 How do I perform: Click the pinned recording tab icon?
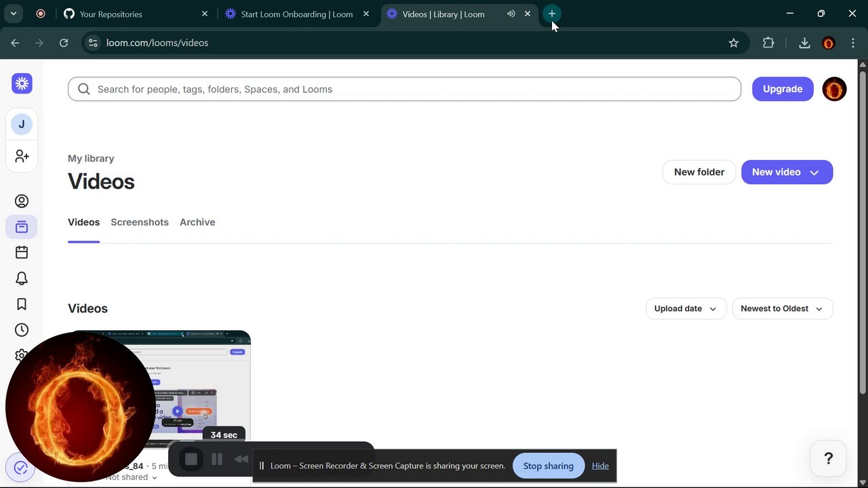(x=41, y=14)
